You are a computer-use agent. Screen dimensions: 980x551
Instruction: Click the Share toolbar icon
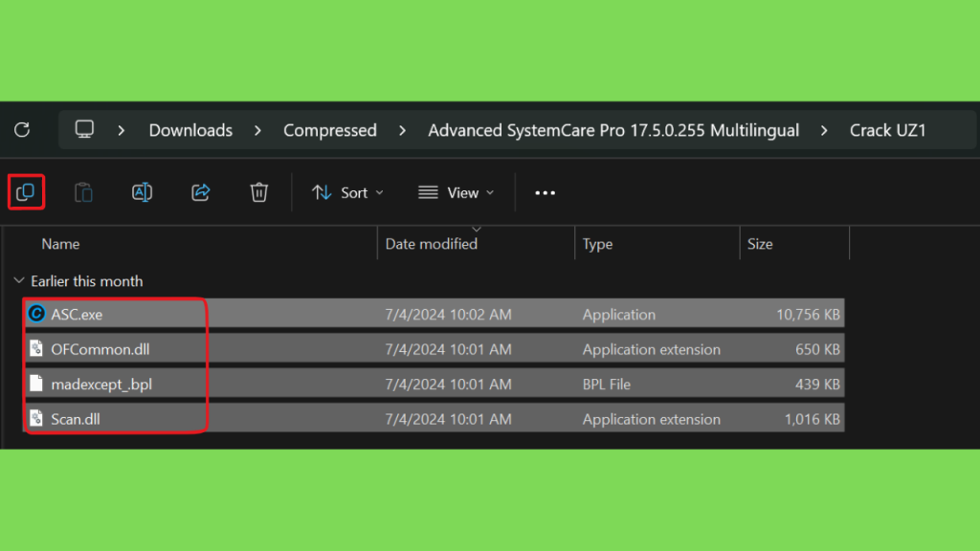tap(201, 192)
